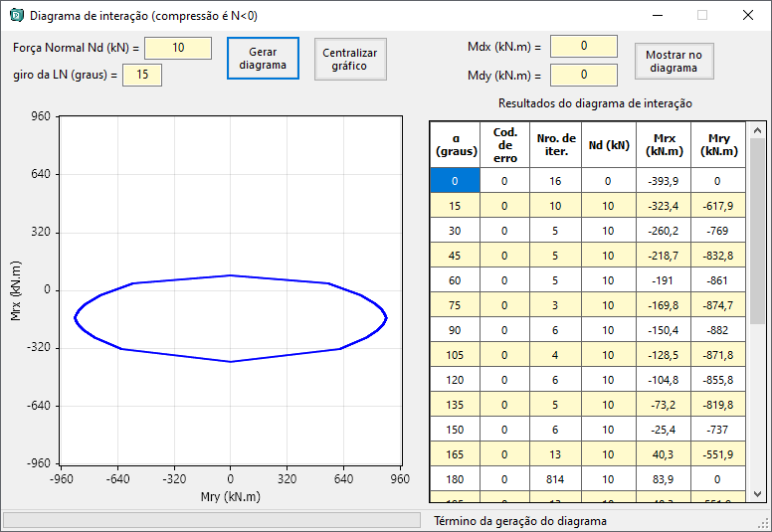
Task: Select the Mry cell -769
Action: coord(718,231)
